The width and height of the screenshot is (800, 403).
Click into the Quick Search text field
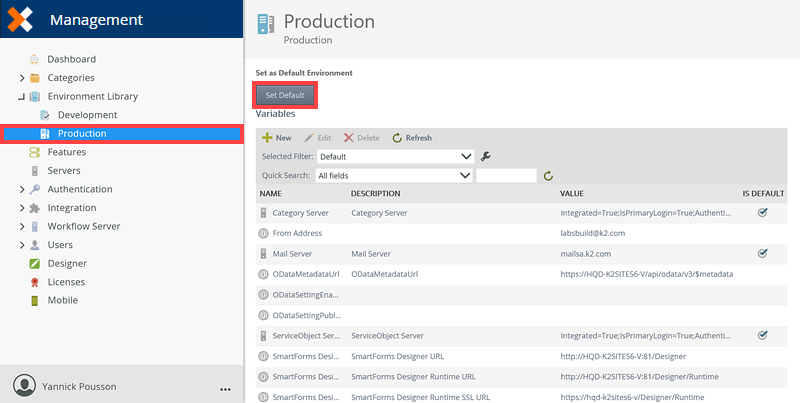[506, 176]
